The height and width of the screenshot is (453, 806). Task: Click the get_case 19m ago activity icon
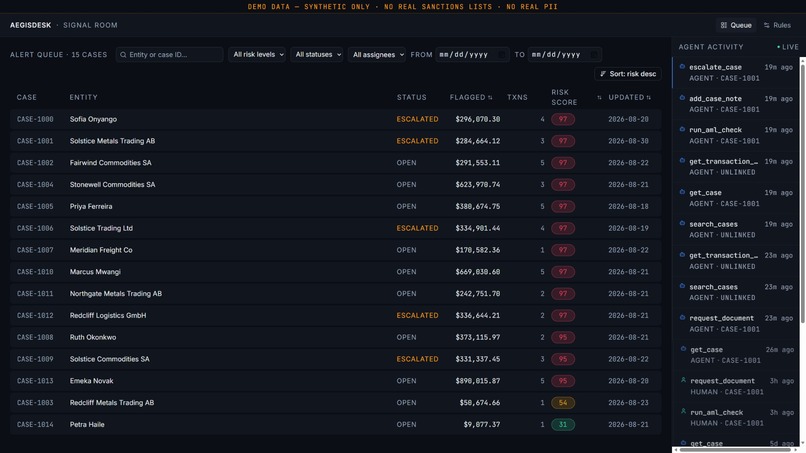click(x=682, y=192)
